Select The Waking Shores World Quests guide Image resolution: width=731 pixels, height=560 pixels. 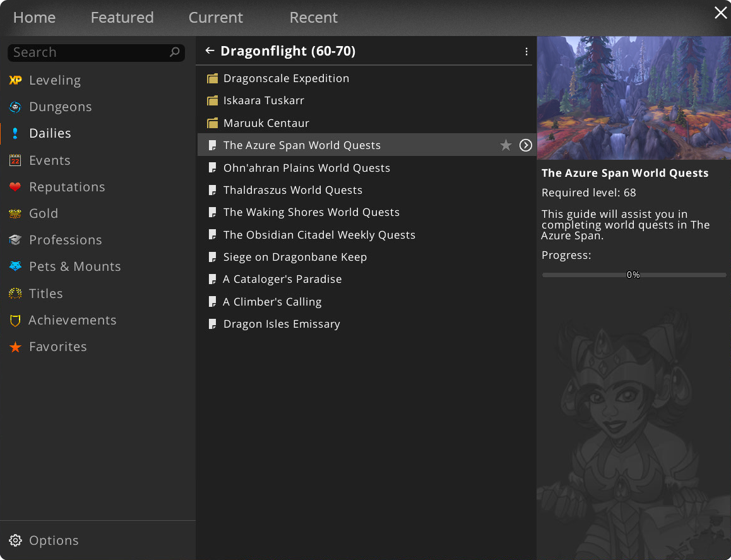[x=365, y=213]
